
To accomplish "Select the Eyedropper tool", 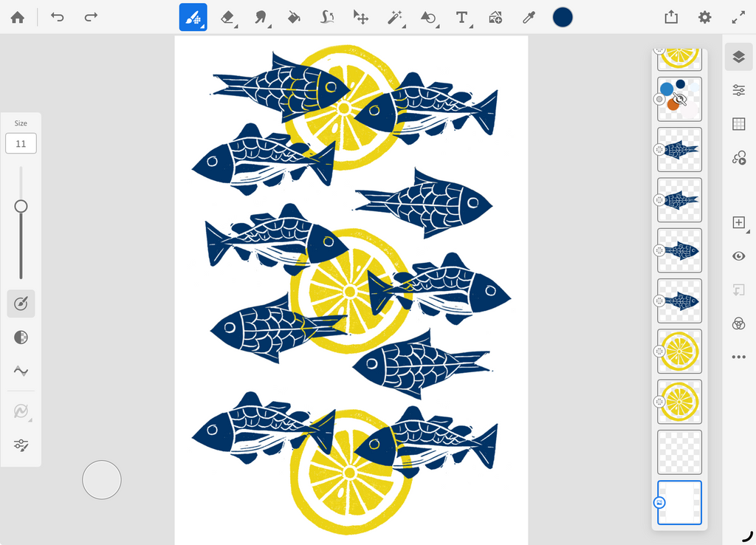I will 529,18.
